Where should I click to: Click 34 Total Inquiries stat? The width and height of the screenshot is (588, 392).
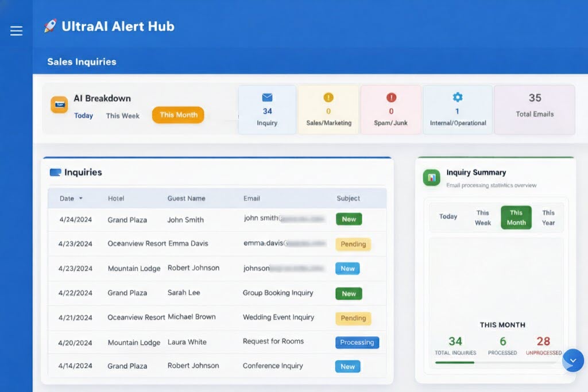455,345
